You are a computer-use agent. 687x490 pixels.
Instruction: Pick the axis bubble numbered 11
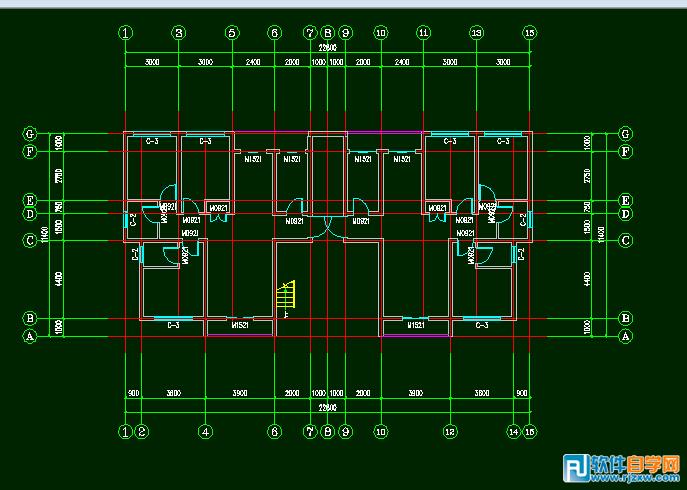click(x=423, y=33)
